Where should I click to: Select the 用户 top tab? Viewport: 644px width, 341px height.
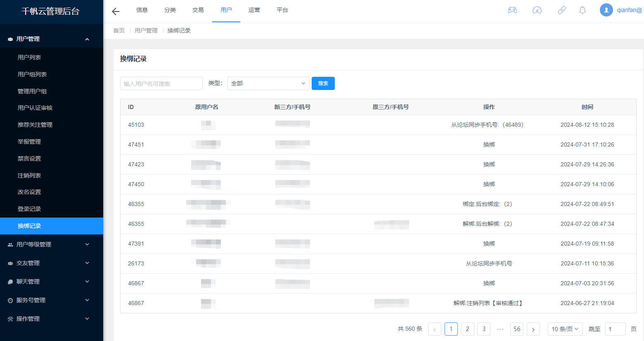click(x=226, y=10)
